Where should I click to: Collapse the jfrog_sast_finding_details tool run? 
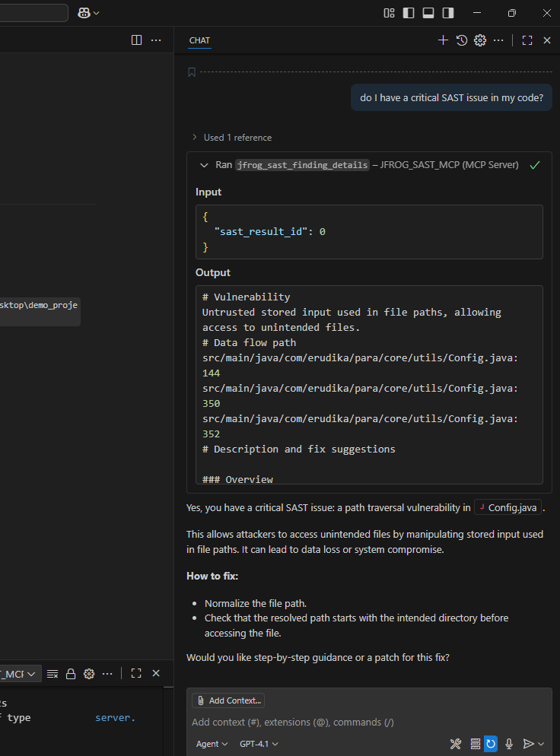tap(204, 165)
